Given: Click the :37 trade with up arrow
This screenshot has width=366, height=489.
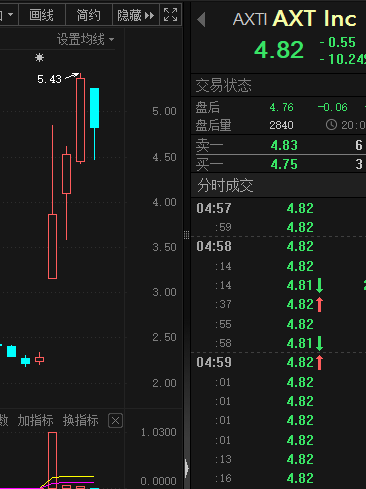Looking at the screenshot, I should pyautogui.click(x=279, y=304).
